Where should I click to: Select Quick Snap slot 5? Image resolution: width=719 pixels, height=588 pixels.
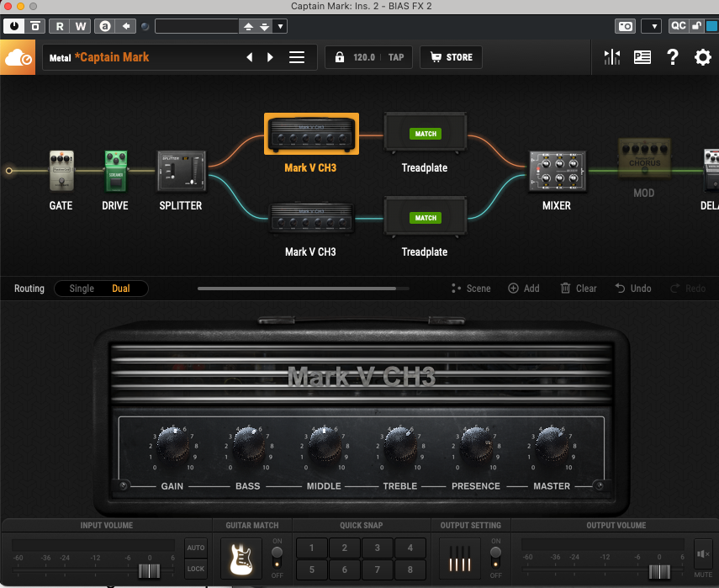pos(312,569)
